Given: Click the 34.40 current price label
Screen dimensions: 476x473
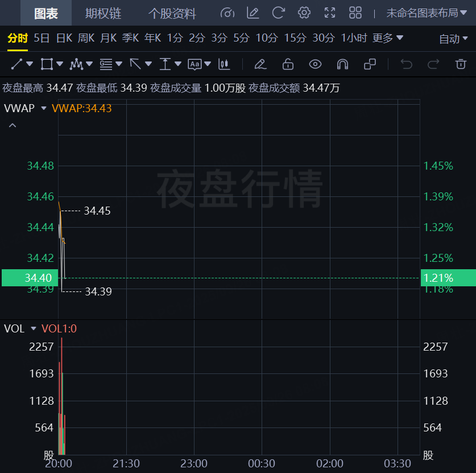Looking at the screenshot, I should 29,278.
